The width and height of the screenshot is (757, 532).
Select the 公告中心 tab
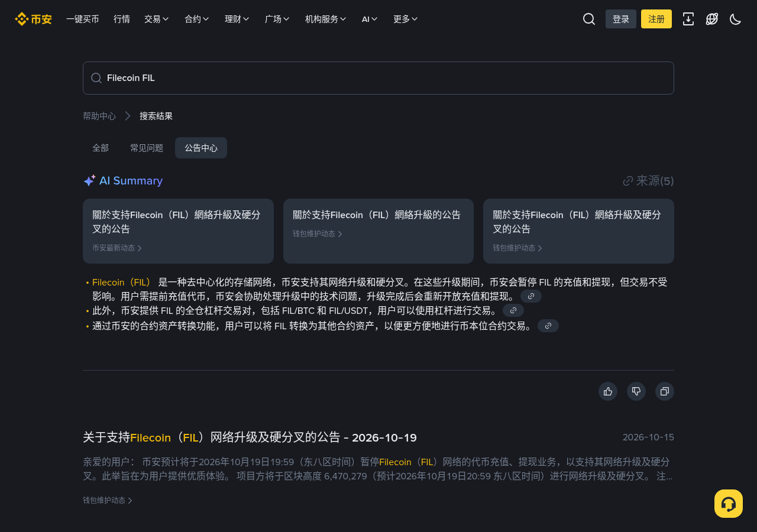(x=201, y=148)
